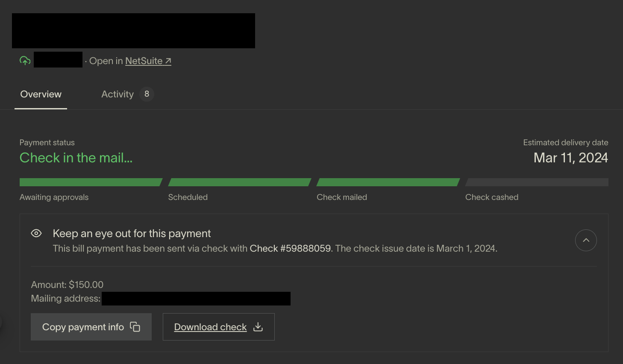Image resolution: width=623 pixels, height=364 pixels.
Task: Click the Scheduled progress segment
Action: click(x=240, y=182)
